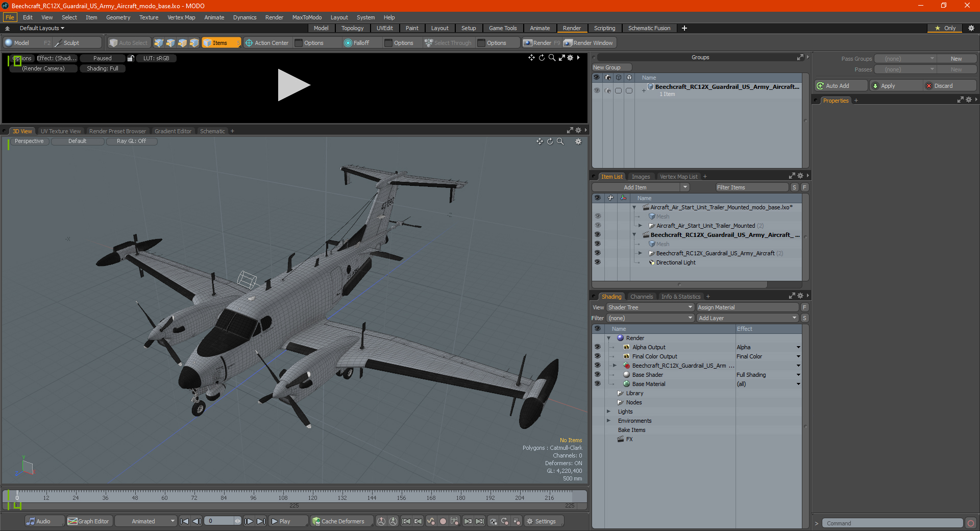
Task: Step to next frame
Action: (249, 521)
